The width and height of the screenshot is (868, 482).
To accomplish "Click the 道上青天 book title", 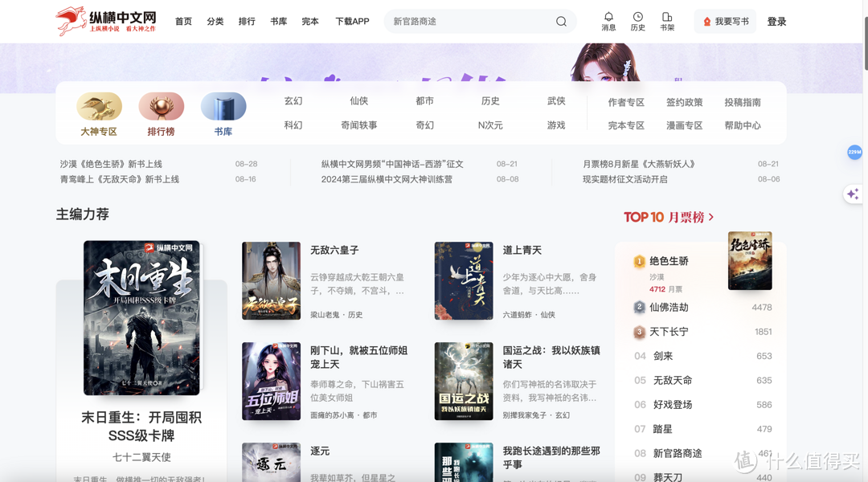I will pos(522,250).
